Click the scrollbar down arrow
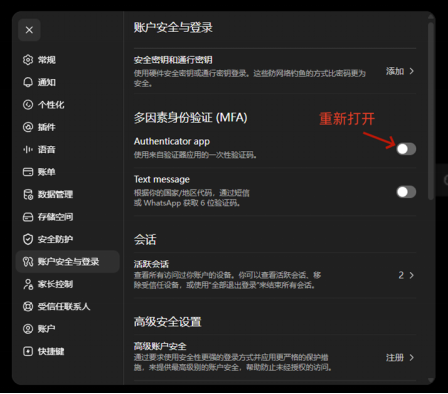Viewport: 448px width, 394px height. coord(431,380)
